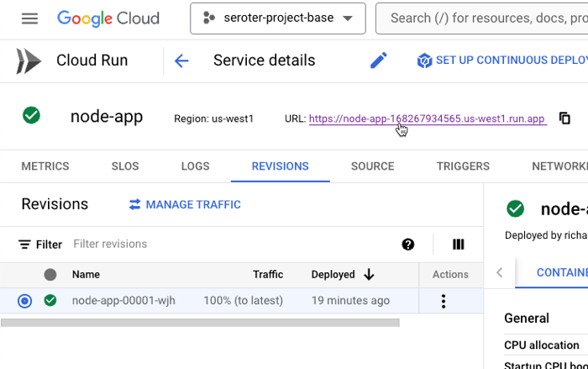Copy the service URL to clipboard
Image resolution: width=588 pixels, height=369 pixels.
click(x=564, y=119)
